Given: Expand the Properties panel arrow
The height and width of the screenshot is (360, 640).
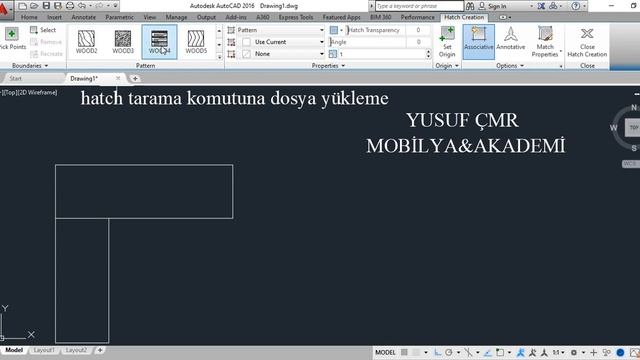Looking at the screenshot, I should (343, 66).
